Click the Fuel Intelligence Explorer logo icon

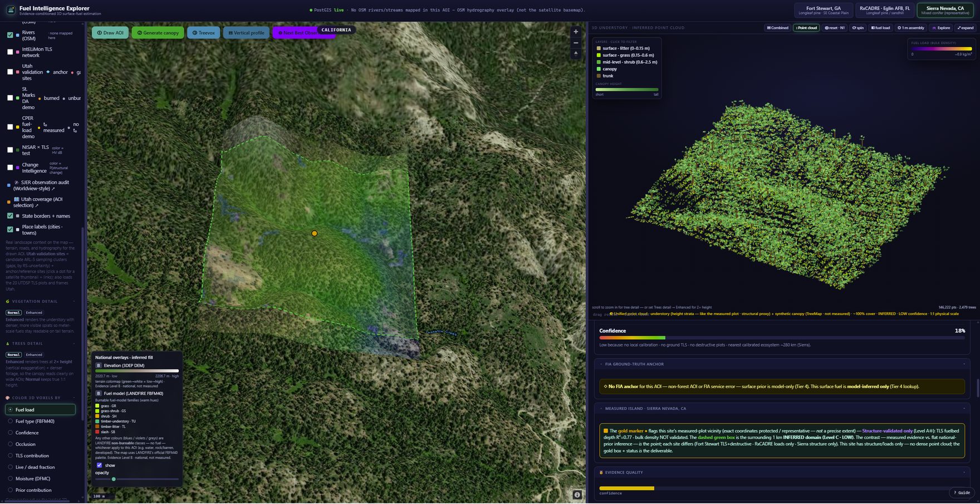11,11
